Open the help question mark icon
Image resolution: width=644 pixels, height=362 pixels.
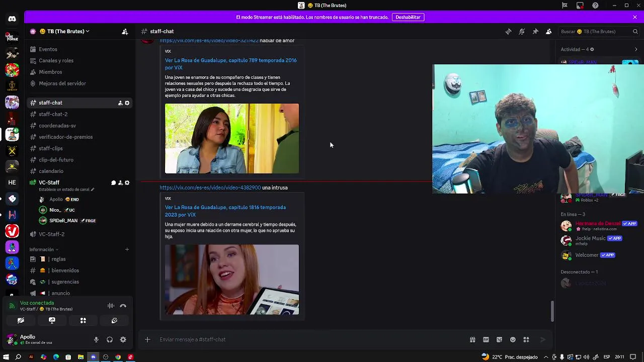tap(596, 5)
